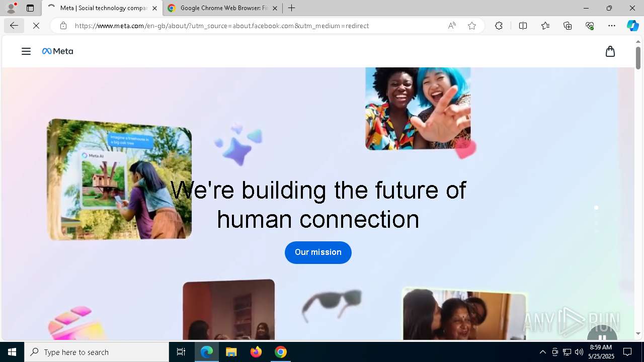Open the volume speaker icon

pos(579,352)
